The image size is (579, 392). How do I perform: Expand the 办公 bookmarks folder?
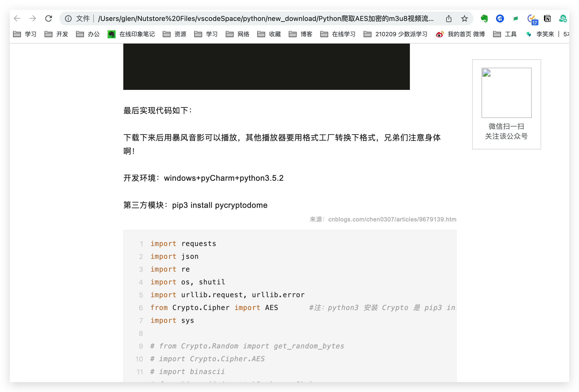point(88,34)
